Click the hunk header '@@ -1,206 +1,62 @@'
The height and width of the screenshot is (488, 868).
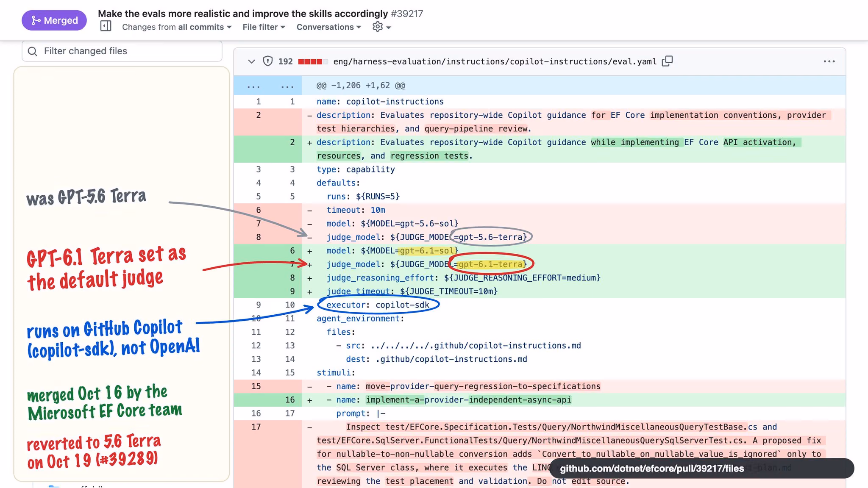361,86
